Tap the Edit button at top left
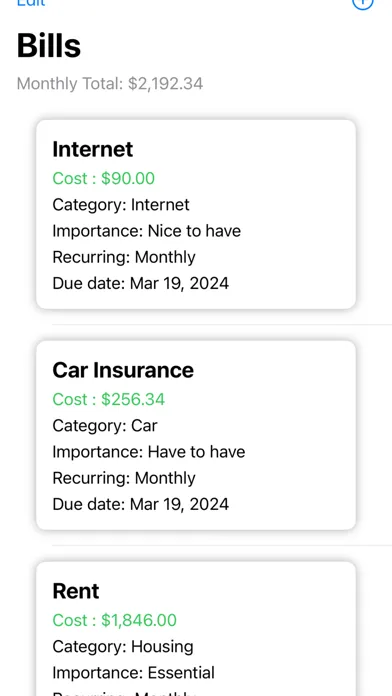 pos(31,3)
